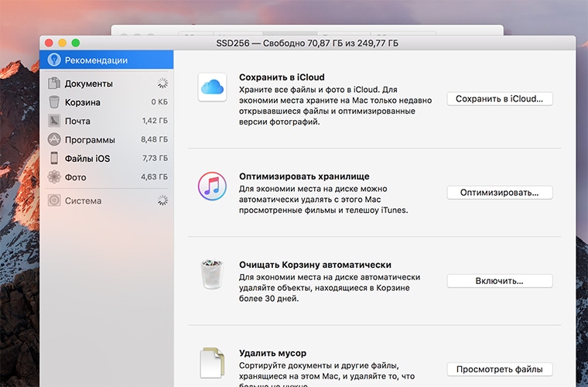Open the Документы category
Screen dimensions: 588x387
(x=107, y=84)
